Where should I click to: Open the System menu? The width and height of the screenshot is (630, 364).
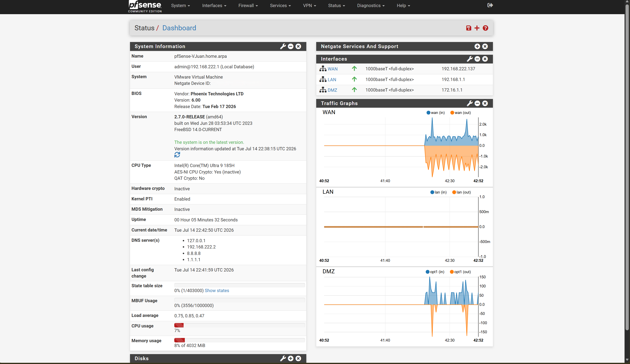[180, 5]
